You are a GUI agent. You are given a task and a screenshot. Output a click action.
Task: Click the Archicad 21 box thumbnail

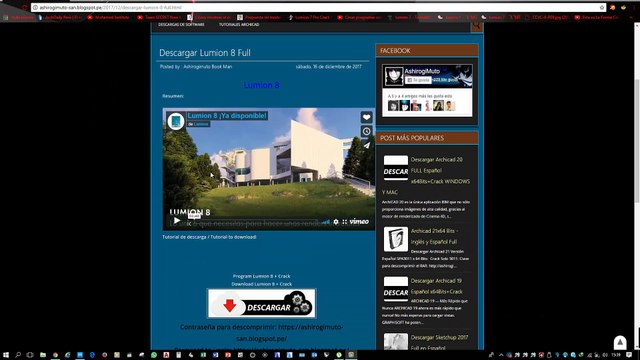pyautogui.click(x=396, y=239)
